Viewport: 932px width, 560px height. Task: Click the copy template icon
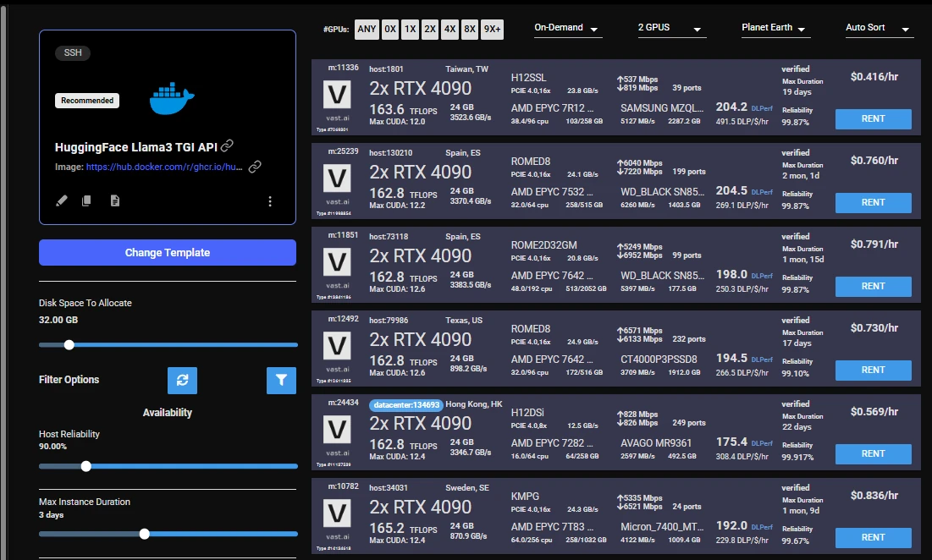[86, 200]
